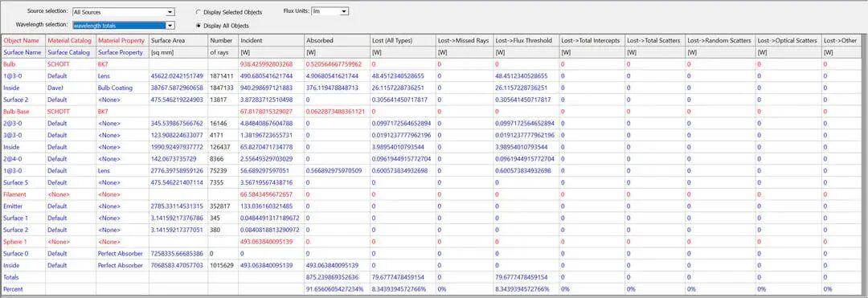Select the 2@4-0 surface name
This screenshot has width=868, height=298.
pos(12,159)
